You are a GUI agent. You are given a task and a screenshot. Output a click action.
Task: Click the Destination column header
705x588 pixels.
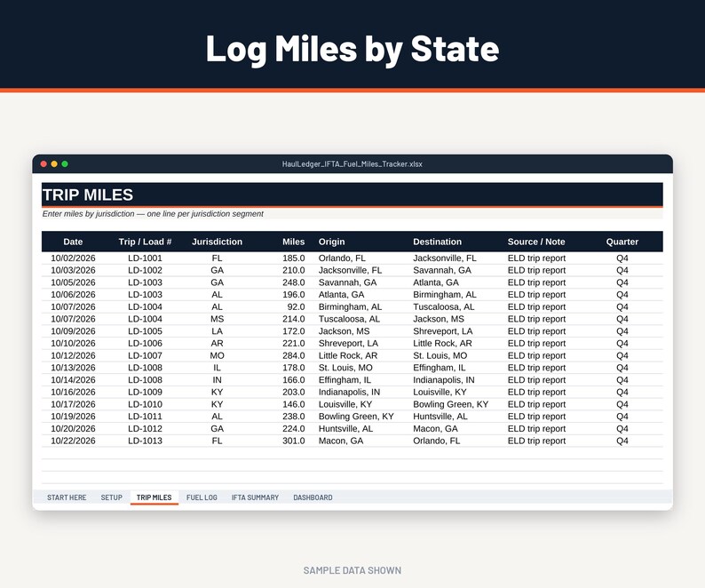(438, 242)
